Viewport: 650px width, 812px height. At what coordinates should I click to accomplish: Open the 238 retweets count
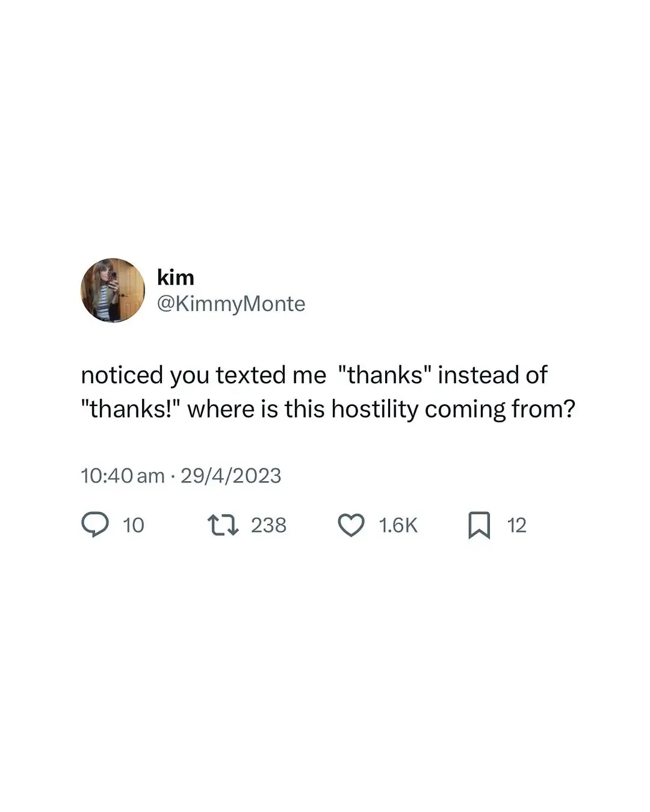268,525
